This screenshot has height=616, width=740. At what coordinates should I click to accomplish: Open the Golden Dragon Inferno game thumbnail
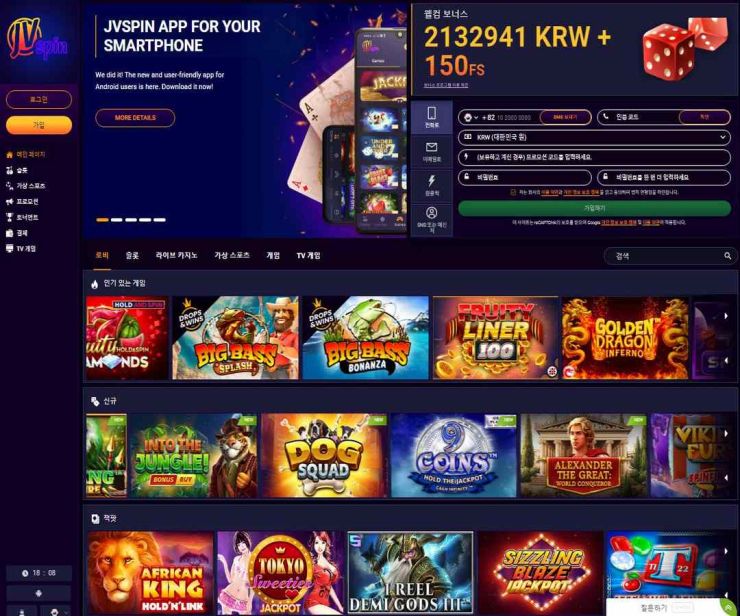(x=625, y=338)
